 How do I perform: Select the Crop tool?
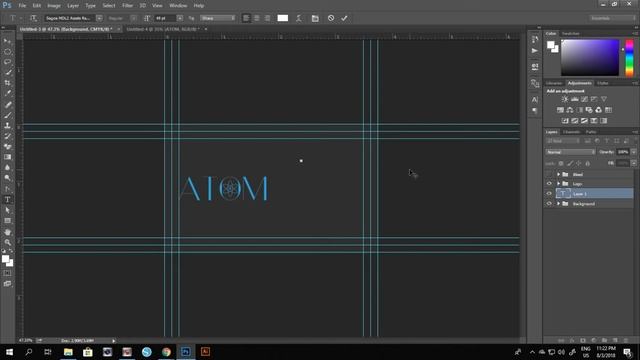(7, 83)
